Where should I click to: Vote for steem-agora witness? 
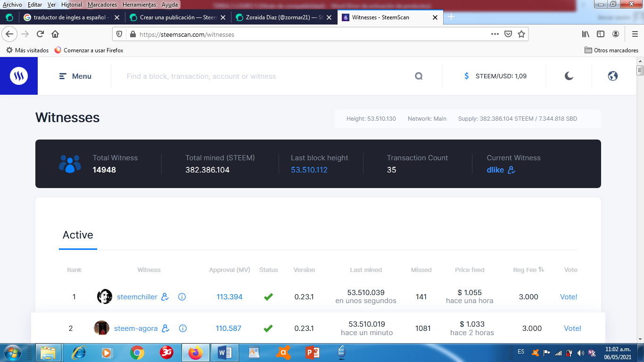(573, 329)
